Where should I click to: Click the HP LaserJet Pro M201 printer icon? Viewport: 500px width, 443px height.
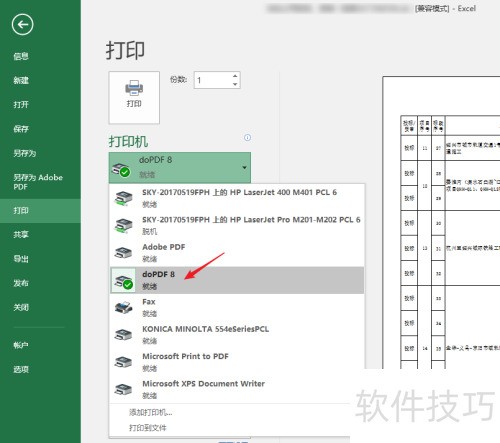(123, 226)
